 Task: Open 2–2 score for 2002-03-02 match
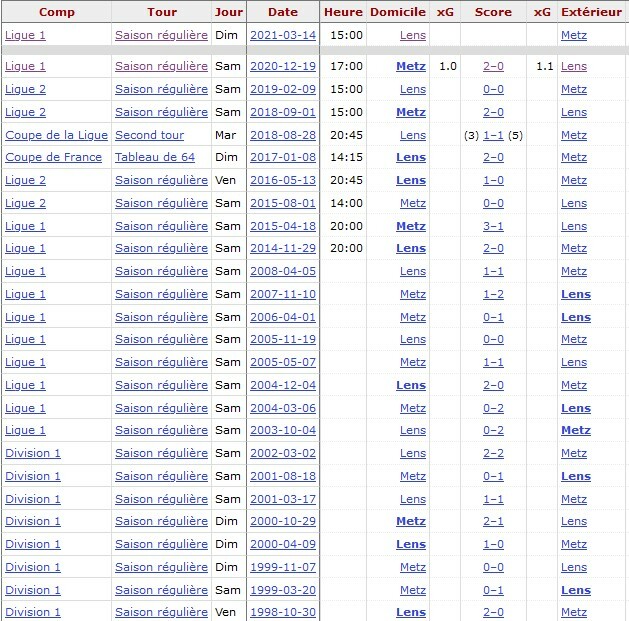tap(493, 453)
